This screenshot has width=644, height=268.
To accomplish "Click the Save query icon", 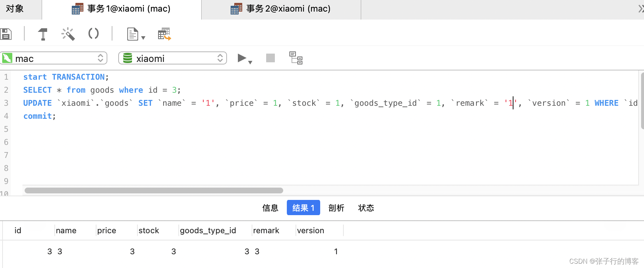I will pos(6,34).
